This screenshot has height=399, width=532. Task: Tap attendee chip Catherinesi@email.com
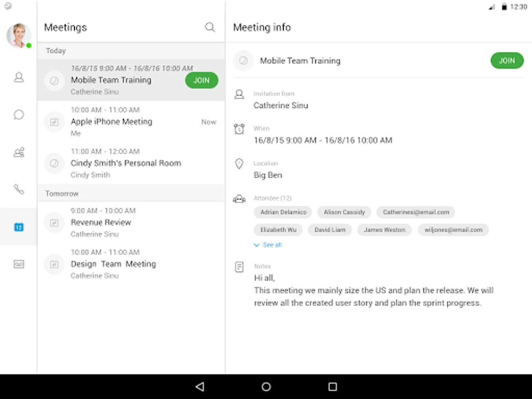416,212
